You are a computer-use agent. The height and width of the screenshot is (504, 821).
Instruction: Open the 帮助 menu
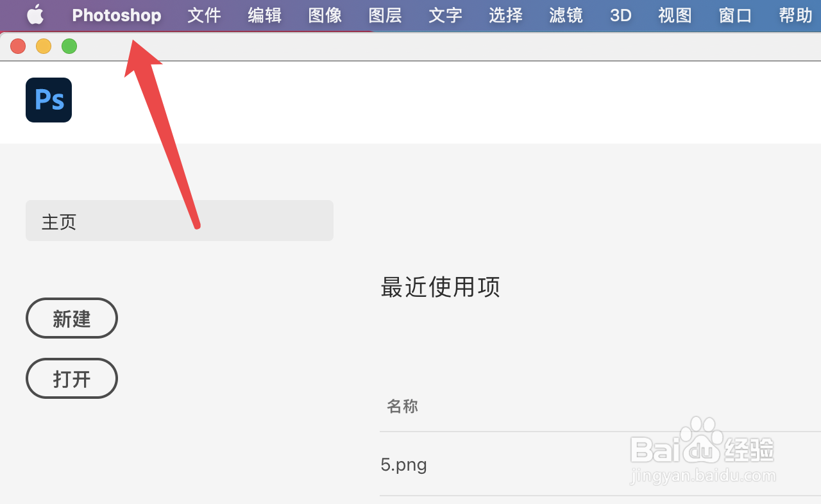(795, 15)
